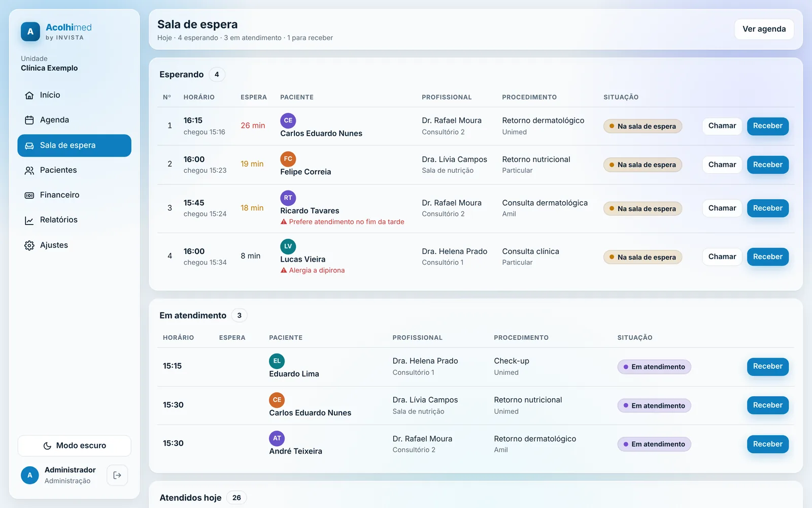Click the Esperando count badge 4

[x=217, y=75]
